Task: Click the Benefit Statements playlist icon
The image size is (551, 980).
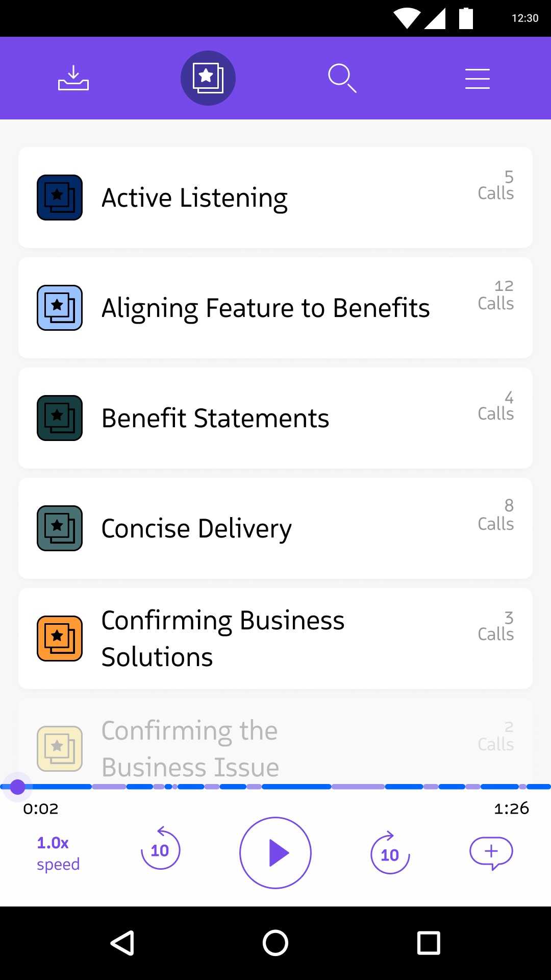Action: [x=60, y=418]
